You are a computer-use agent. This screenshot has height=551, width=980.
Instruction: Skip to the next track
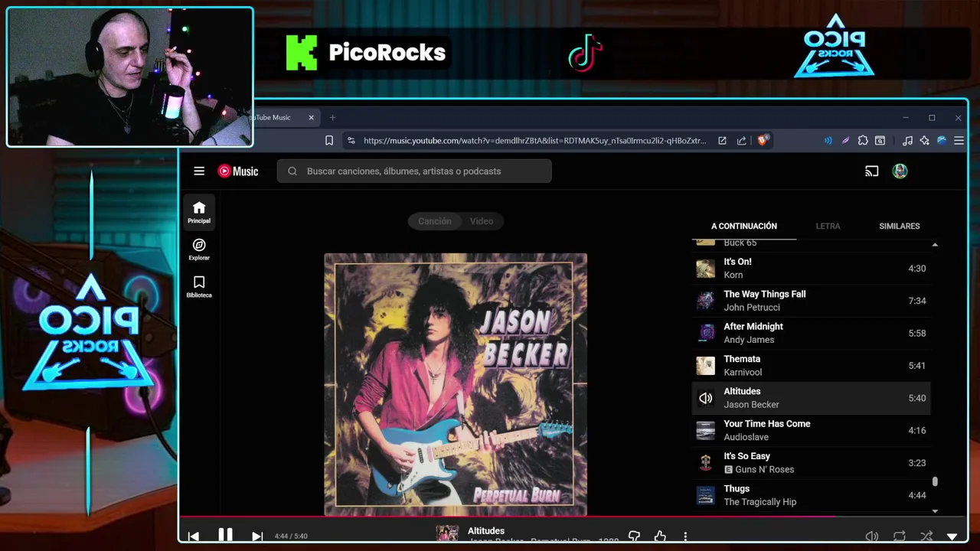[257, 536]
